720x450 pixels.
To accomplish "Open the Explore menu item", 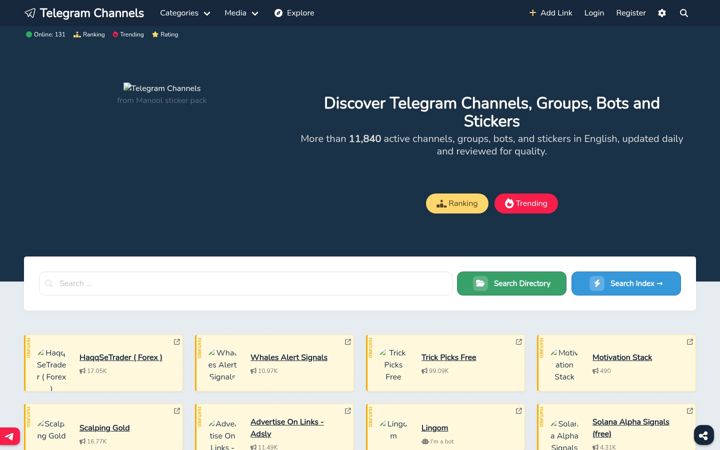I will [294, 13].
